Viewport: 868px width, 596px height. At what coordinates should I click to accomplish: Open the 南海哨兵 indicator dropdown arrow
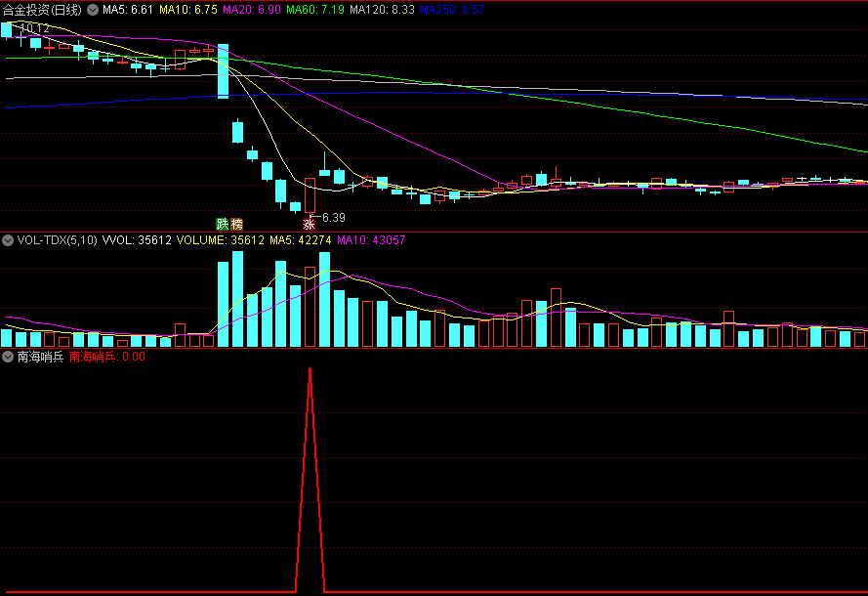click(8, 357)
